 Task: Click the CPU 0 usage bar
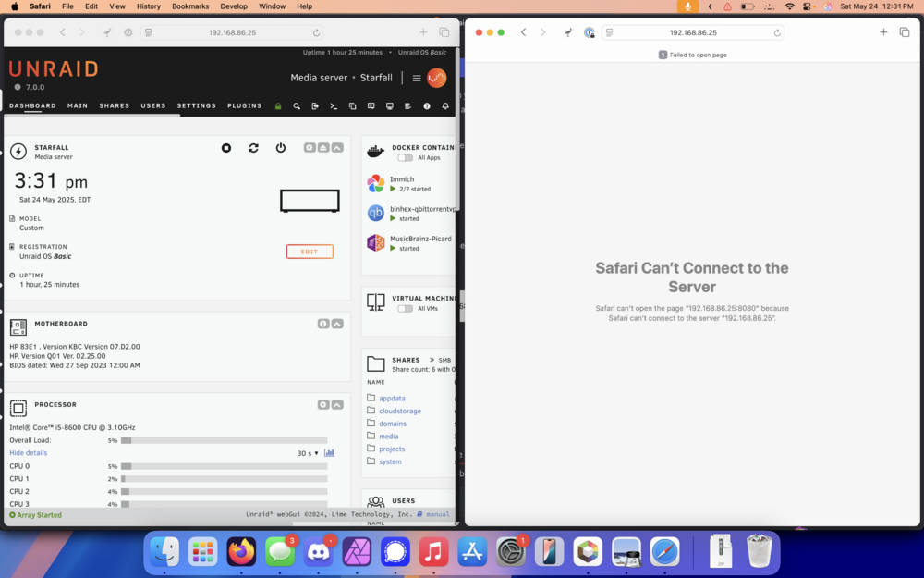coord(224,466)
